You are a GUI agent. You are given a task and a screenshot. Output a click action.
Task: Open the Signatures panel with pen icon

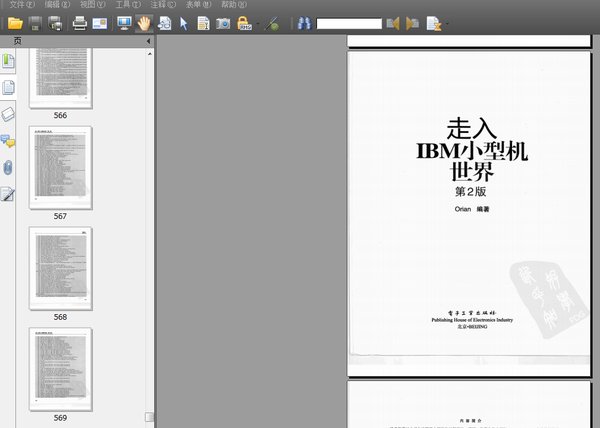click(8, 194)
